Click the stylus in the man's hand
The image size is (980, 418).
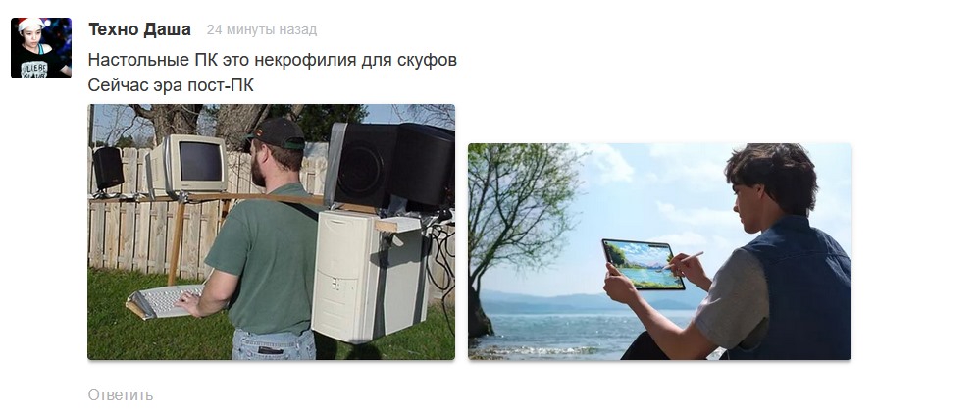(x=684, y=261)
